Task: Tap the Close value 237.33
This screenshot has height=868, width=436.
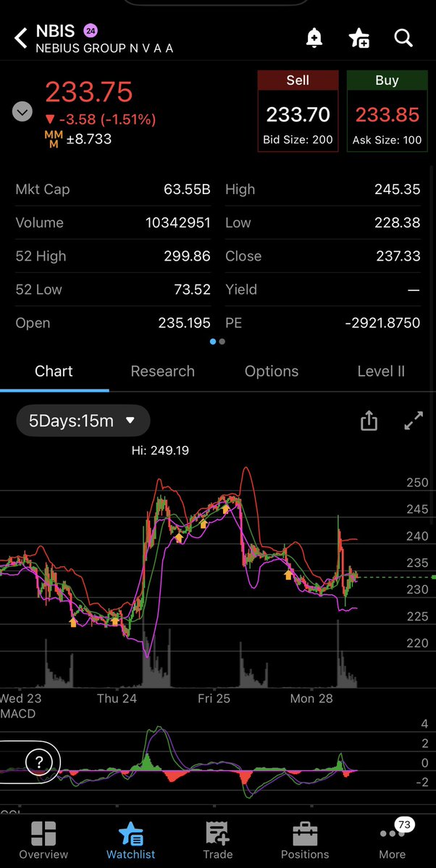Action: [x=397, y=256]
